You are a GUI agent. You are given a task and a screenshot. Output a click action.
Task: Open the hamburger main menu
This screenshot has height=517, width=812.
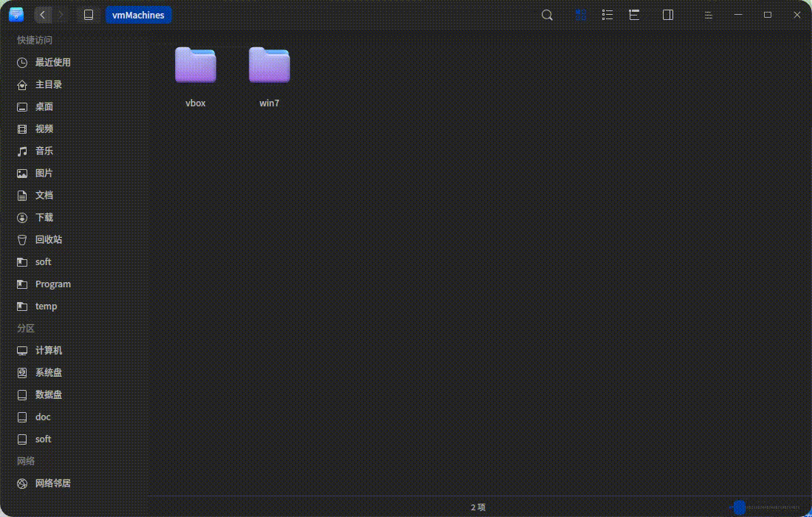pos(709,16)
